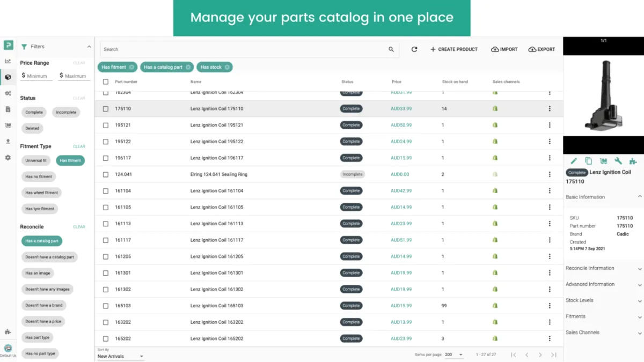644x362 pixels.
Task: Expand the Stock Levels section
Action: pos(604,300)
